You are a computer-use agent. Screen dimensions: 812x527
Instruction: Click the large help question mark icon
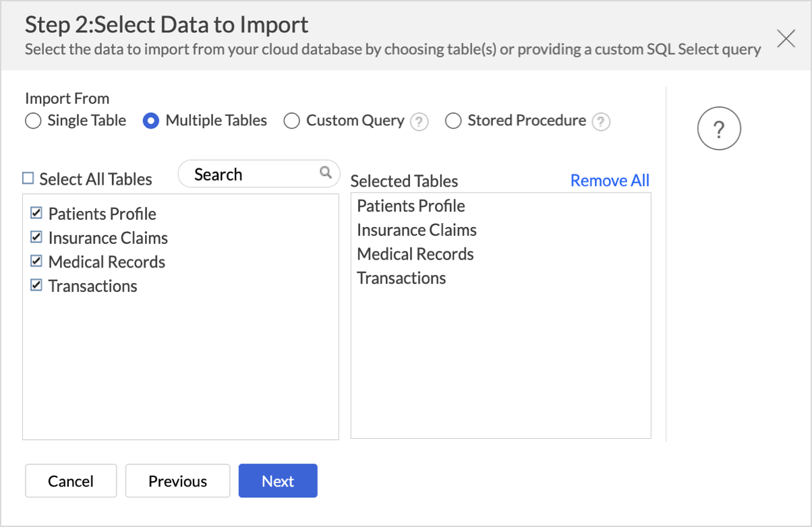[719, 129]
